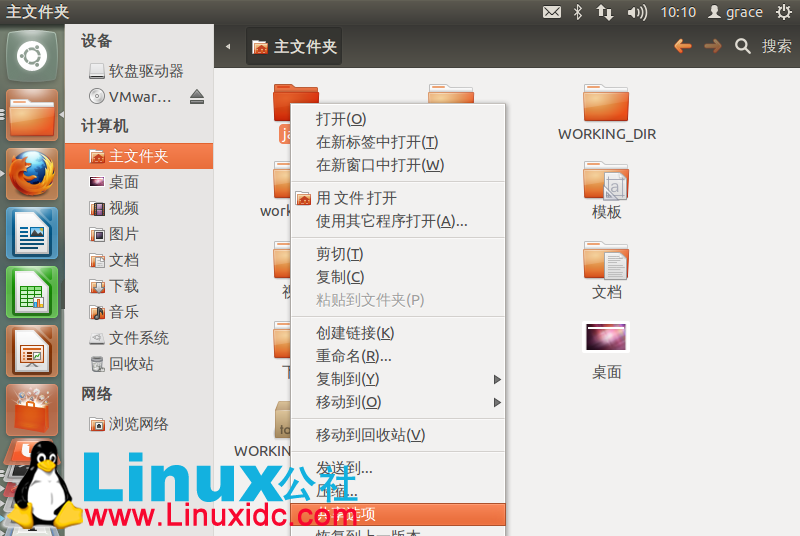Open the WORKING_DIR folder
Screen dimensions: 800x536
pos(606,112)
